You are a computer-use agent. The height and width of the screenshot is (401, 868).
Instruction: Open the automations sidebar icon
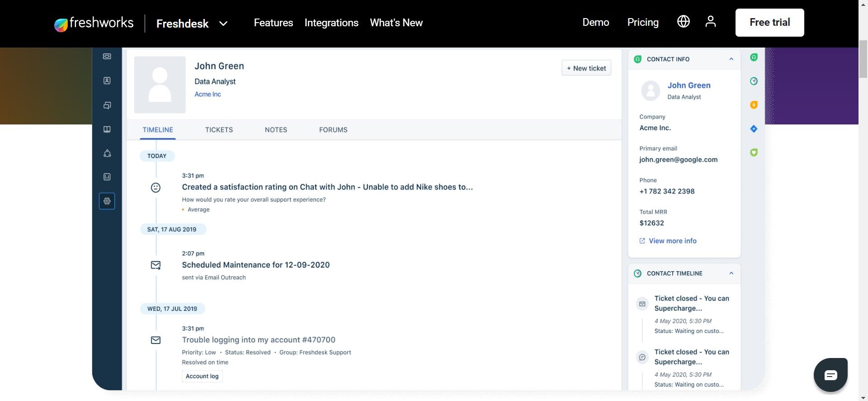click(x=107, y=153)
